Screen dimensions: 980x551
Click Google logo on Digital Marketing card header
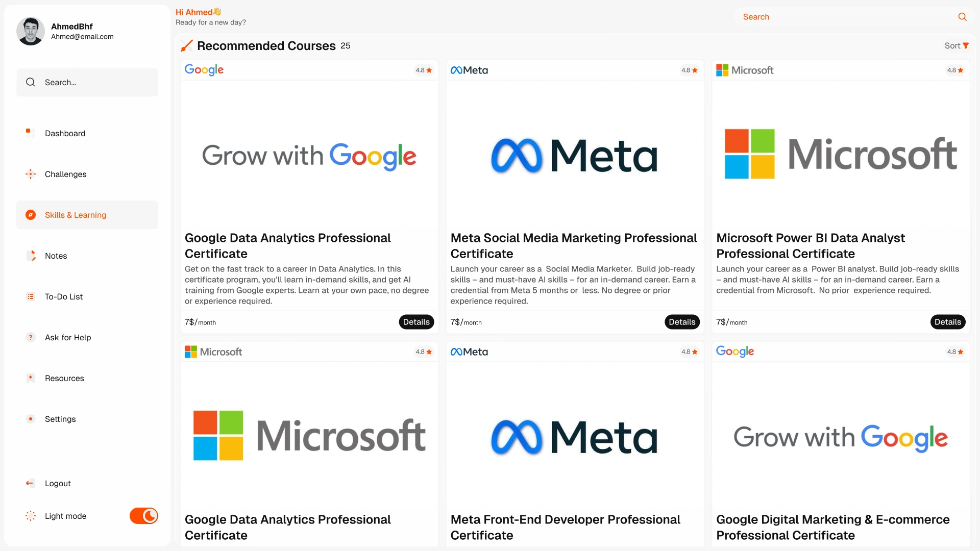735,352
